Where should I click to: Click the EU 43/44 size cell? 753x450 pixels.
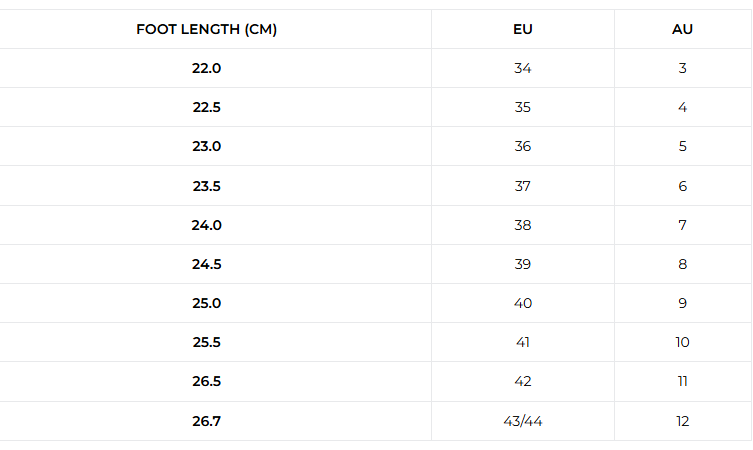(522, 421)
